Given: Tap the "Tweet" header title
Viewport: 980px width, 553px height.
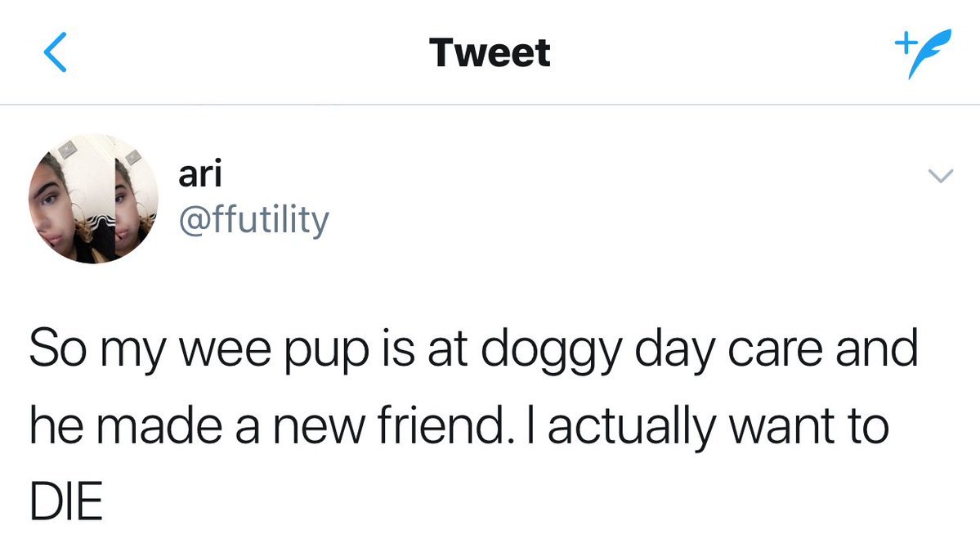Looking at the screenshot, I should 490,54.
